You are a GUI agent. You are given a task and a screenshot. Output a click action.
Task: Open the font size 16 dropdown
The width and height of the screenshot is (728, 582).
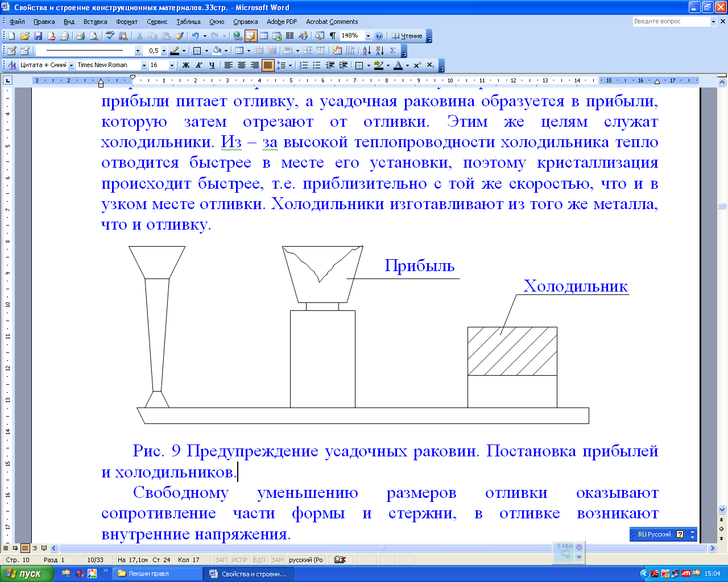(x=172, y=65)
